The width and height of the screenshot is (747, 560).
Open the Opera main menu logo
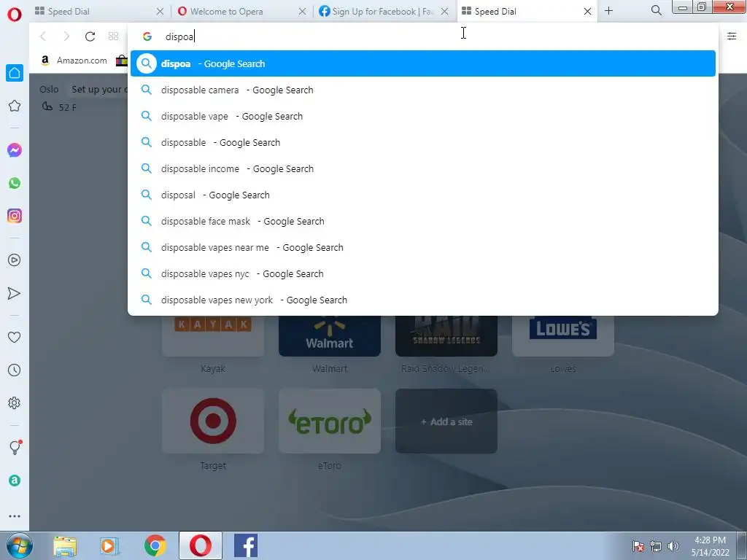15,15
